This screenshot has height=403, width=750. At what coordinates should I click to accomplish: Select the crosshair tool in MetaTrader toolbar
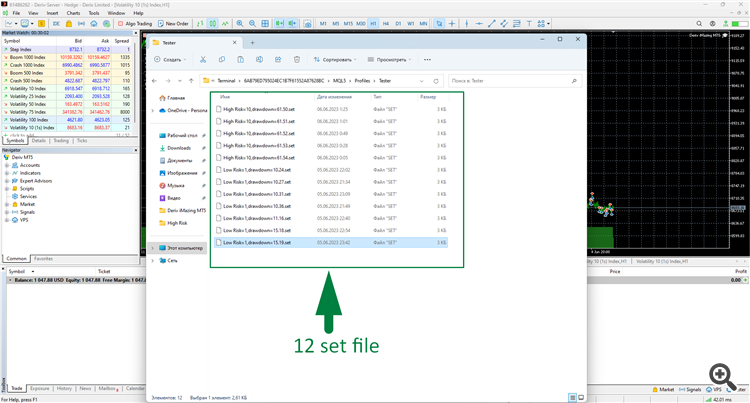[452, 23]
